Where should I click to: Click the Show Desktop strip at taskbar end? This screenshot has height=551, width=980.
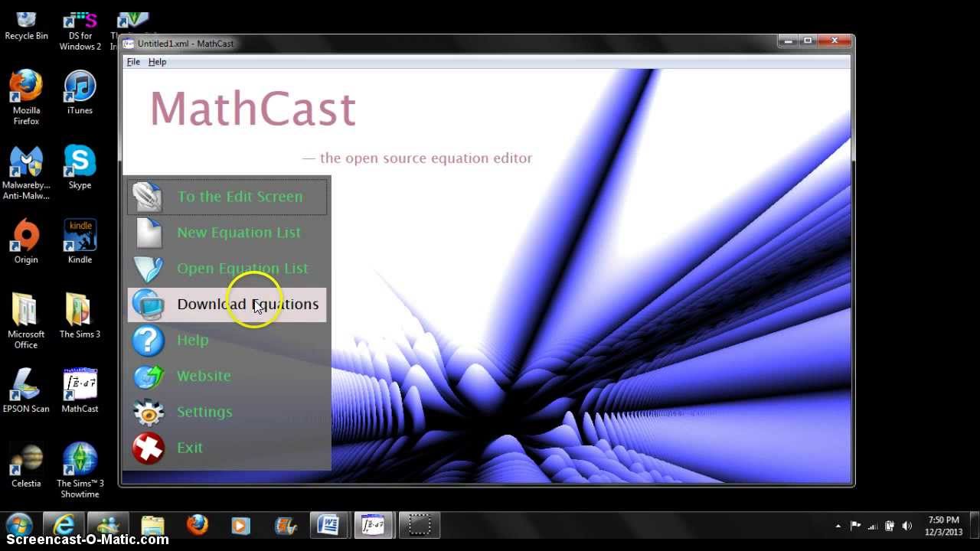974,526
